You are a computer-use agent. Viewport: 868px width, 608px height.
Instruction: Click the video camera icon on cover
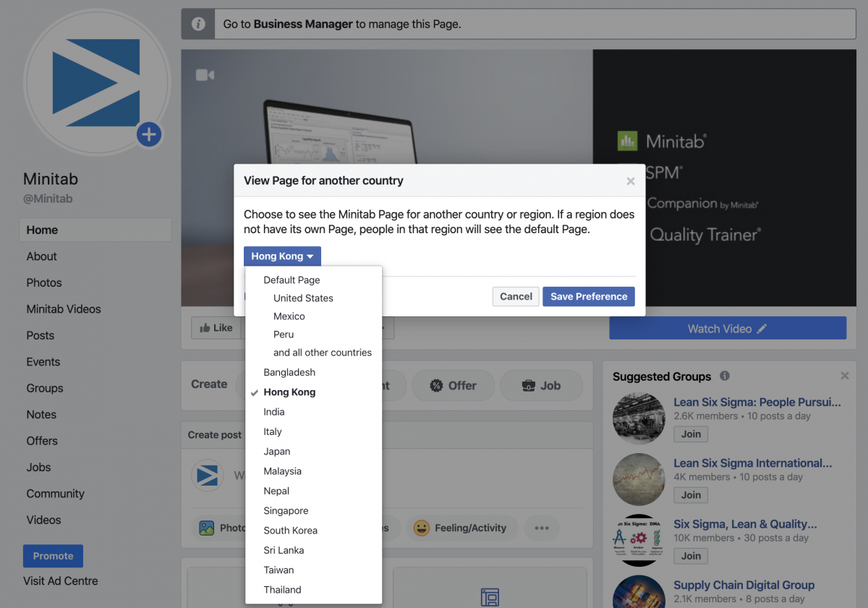click(205, 75)
